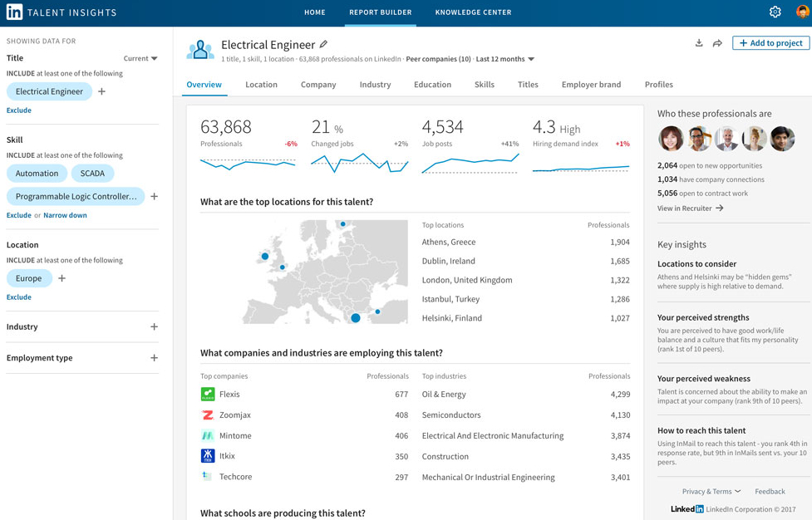Open the Employer brand tab
Image resolution: width=812 pixels, height=520 pixels.
[592, 85]
